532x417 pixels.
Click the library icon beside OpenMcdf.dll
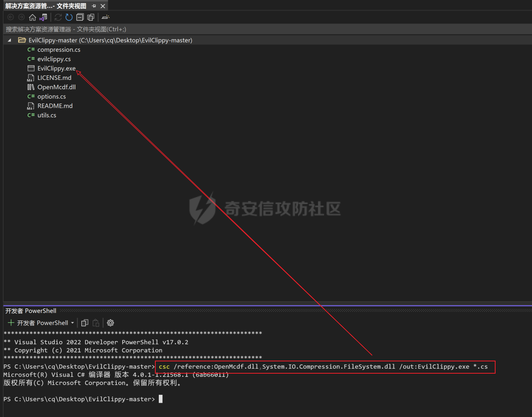(31, 87)
